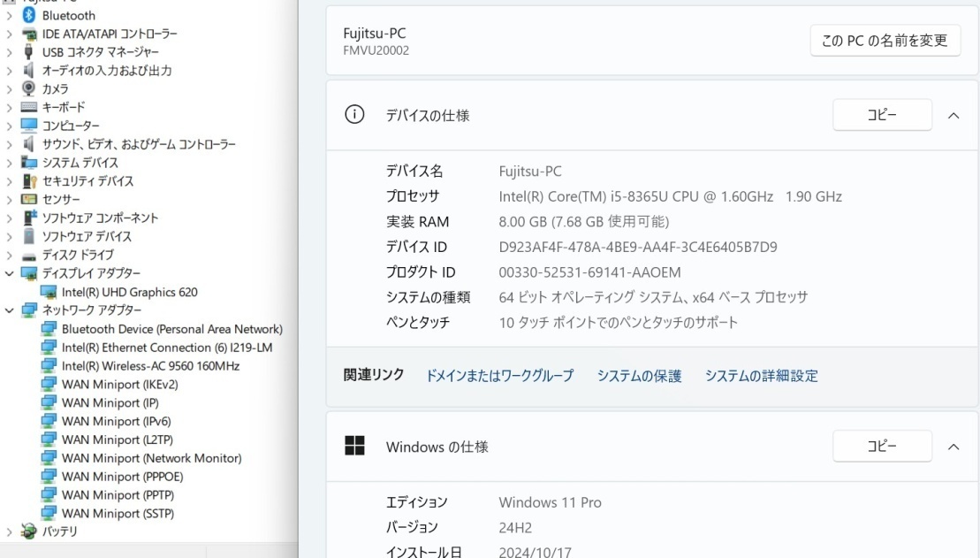Copy device specifications with the コピー button
Screen dimensions: 980x558
click(882, 115)
